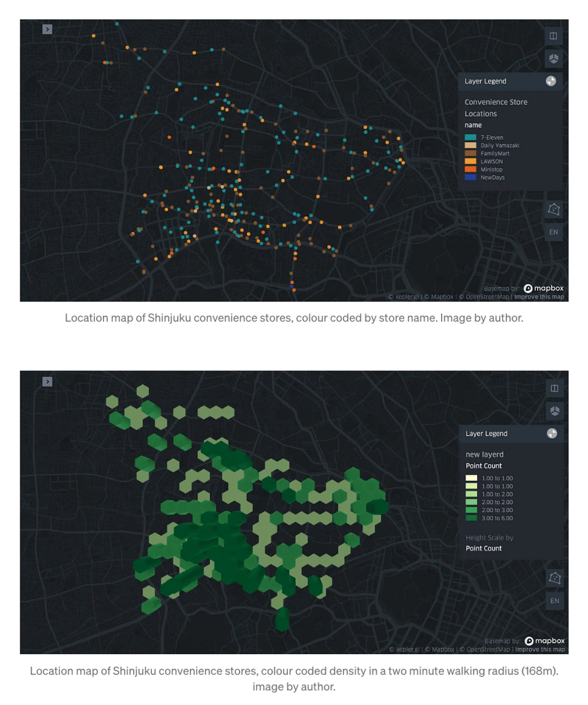Click the Mapbox logo on bottom map

click(x=544, y=641)
